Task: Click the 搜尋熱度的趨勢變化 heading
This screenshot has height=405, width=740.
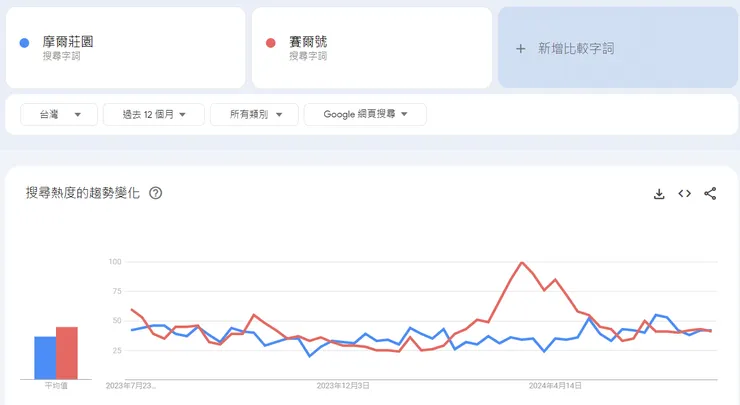Action: click(x=83, y=193)
